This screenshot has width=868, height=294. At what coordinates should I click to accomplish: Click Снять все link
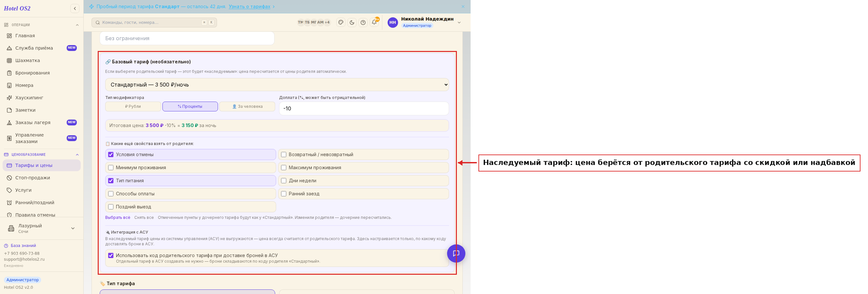point(144,218)
